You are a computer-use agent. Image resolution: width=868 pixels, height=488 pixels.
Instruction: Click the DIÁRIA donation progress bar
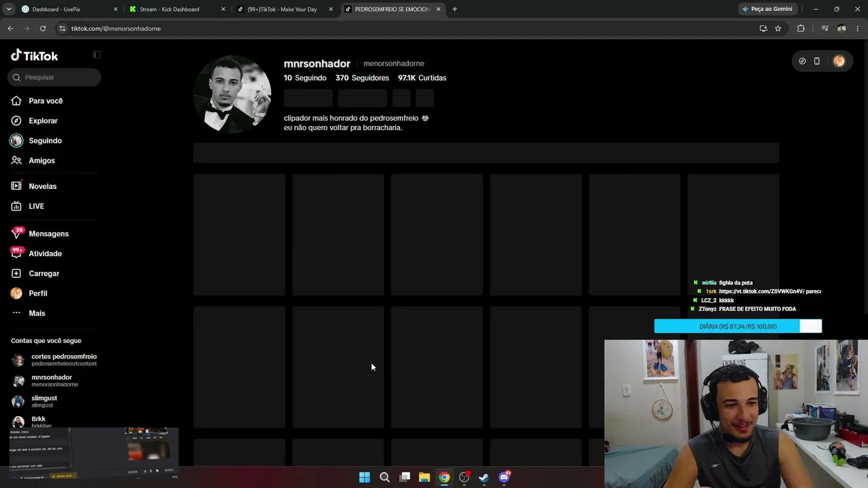point(738,327)
